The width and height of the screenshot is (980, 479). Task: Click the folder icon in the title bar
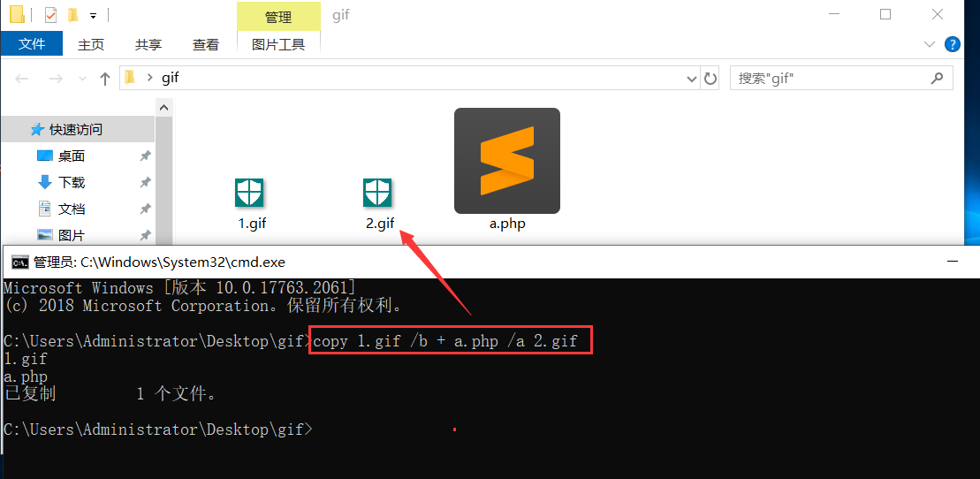tap(17, 14)
